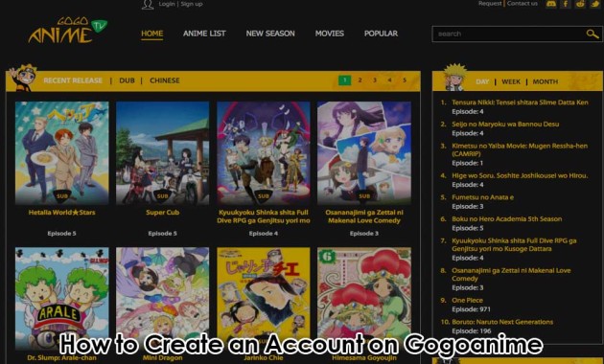Open the Himesama Goyoujin poster thumbnail

(x=364, y=298)
